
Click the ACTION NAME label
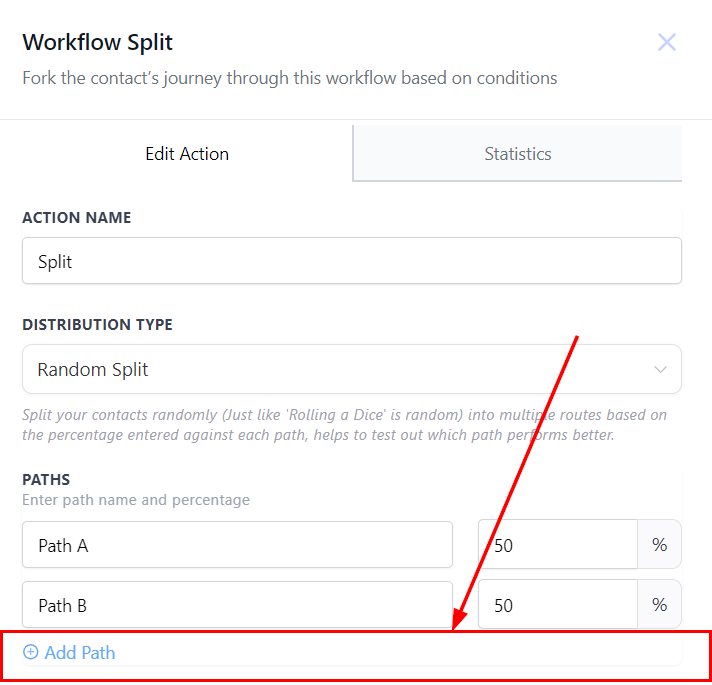[77, 218]
